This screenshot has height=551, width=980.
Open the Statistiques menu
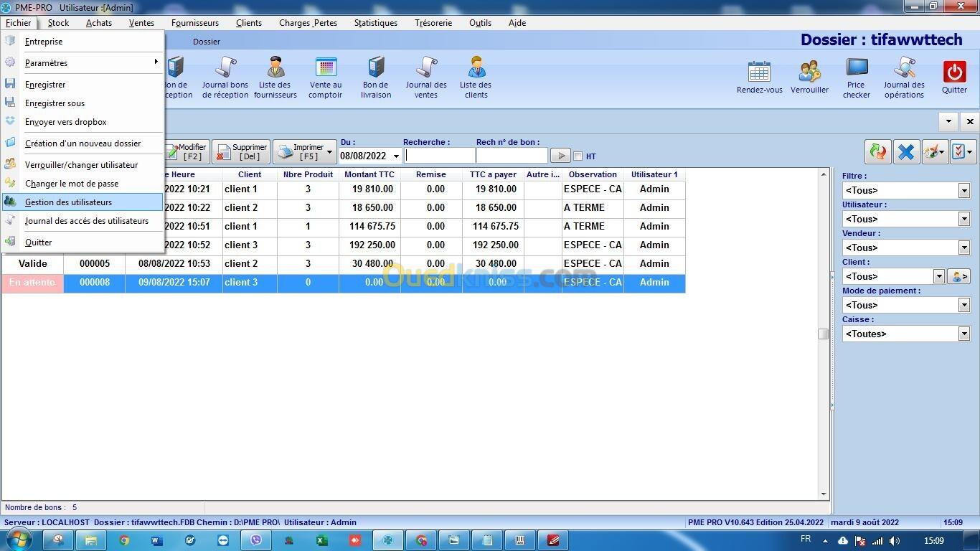point(375,23)
